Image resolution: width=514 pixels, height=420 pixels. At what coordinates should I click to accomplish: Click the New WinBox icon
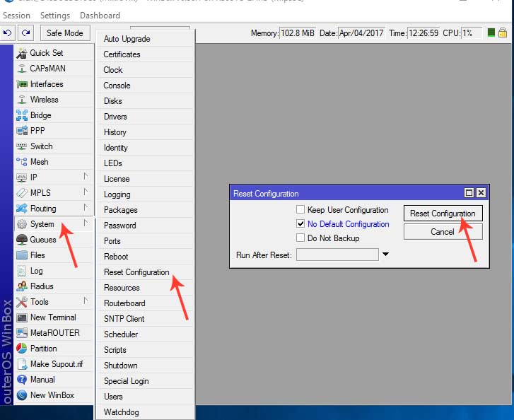click(22, 395)
